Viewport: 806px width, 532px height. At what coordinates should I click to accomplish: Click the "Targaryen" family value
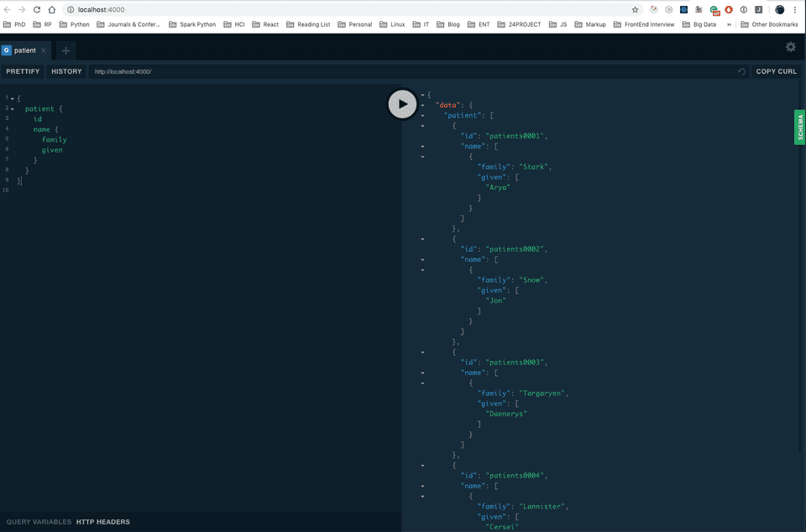click(x=542, y=394)
